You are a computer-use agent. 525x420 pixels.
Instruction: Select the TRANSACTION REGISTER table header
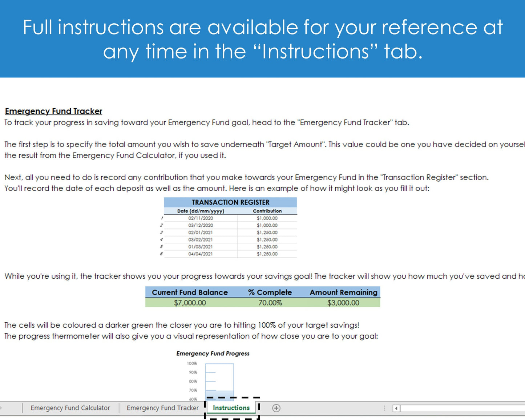(x=230, y=202)
